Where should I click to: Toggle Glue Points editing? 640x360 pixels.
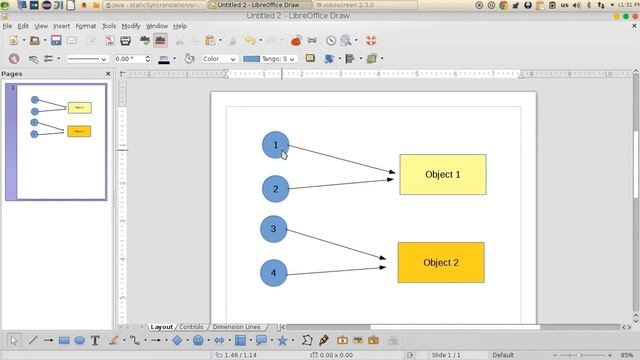(x=324, y=340)
